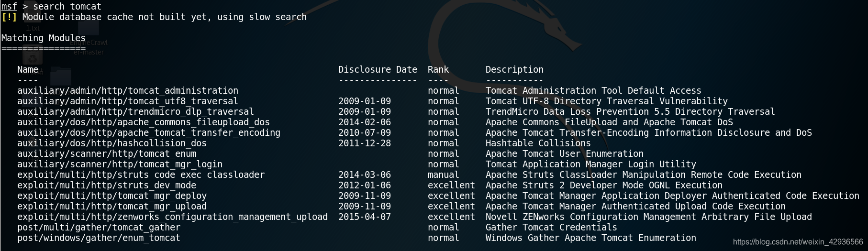Select exploit/multi/http/struts_code_exec_classloader module name

coord(141,175)
